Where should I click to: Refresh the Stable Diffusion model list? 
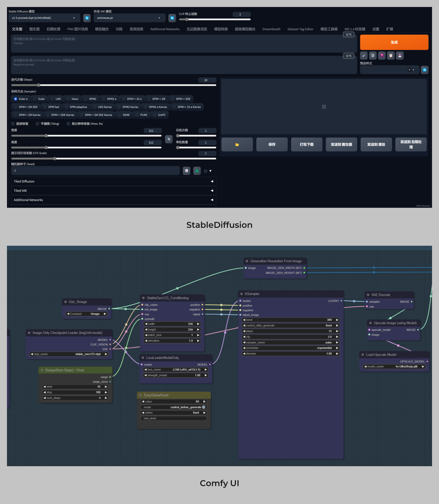click(x=87, y=18)
